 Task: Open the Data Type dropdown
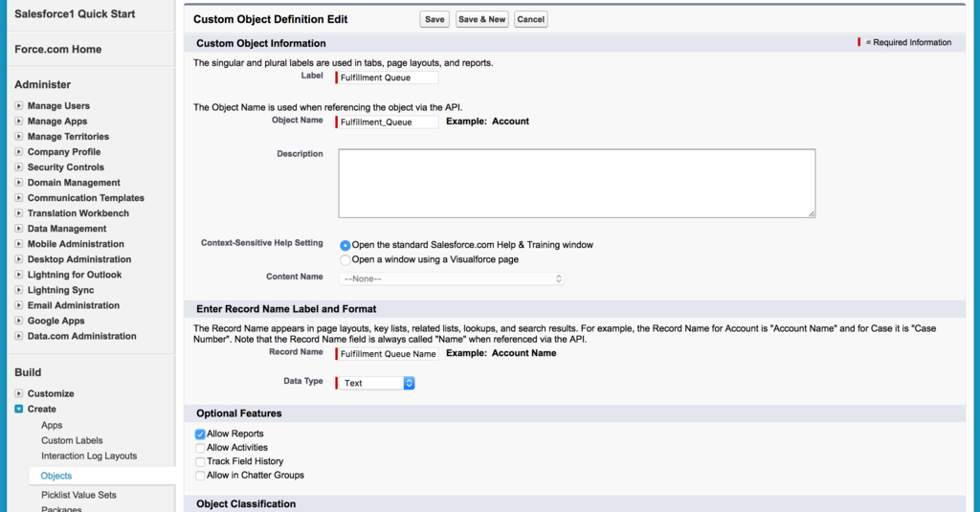tap(376, 383)
